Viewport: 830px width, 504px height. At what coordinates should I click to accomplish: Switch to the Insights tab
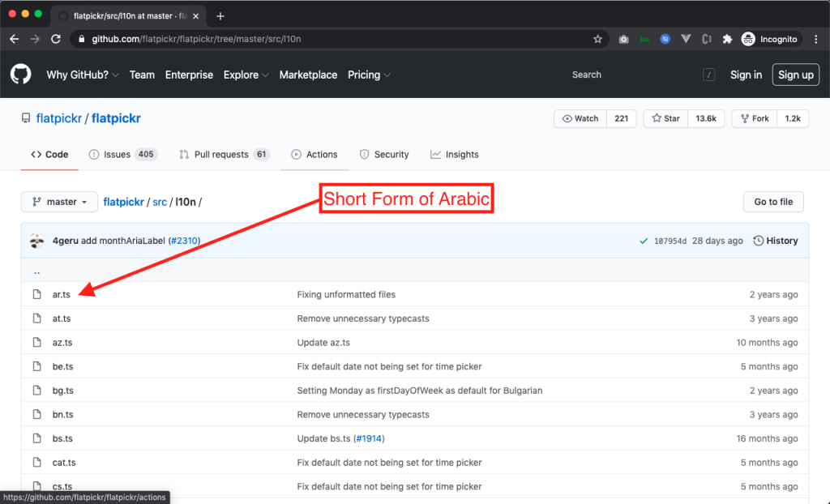(x=455, y=155)
